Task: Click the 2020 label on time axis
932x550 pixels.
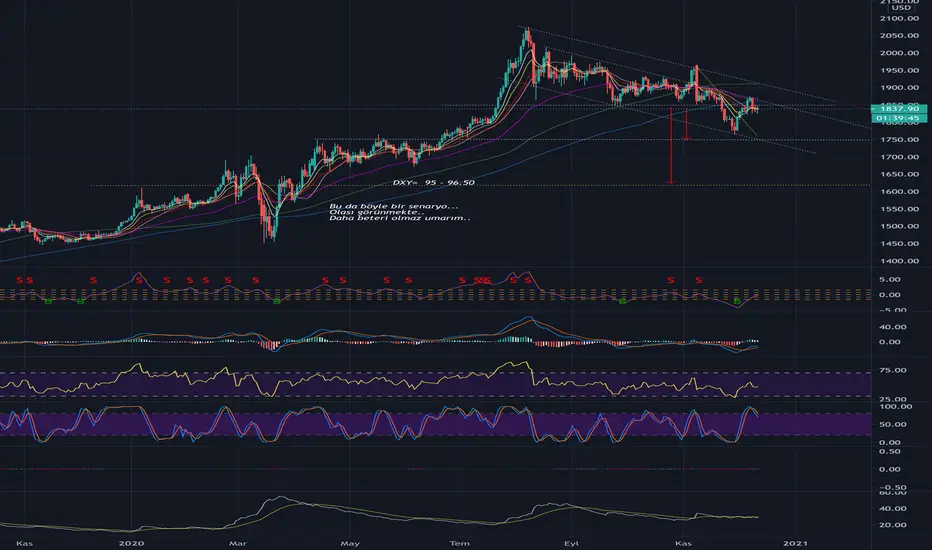Action: coord(131,543)
